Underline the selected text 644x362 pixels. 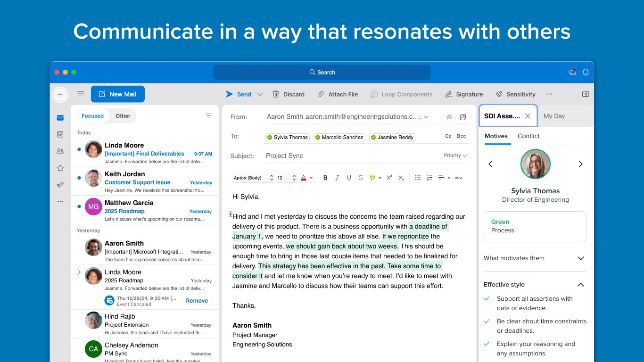click(349, 178)
